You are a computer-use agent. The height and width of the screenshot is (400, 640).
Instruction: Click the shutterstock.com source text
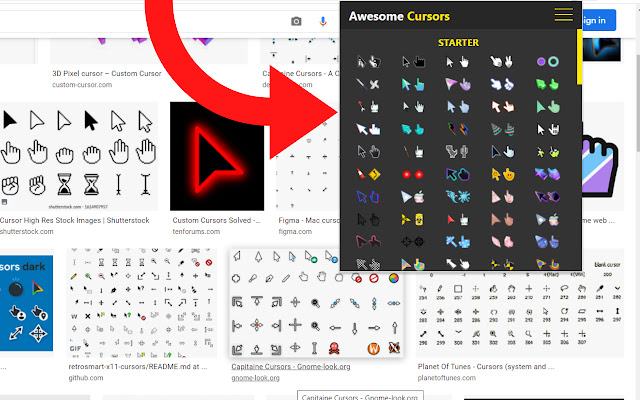coord(27,231)
